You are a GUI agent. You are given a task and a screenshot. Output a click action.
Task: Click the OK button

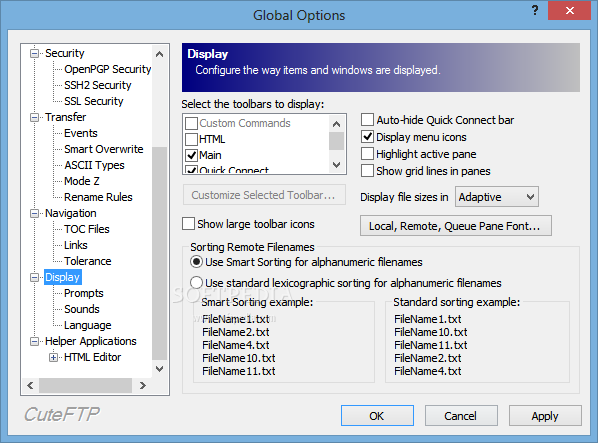pyautogui.click(x=377, y=416)
